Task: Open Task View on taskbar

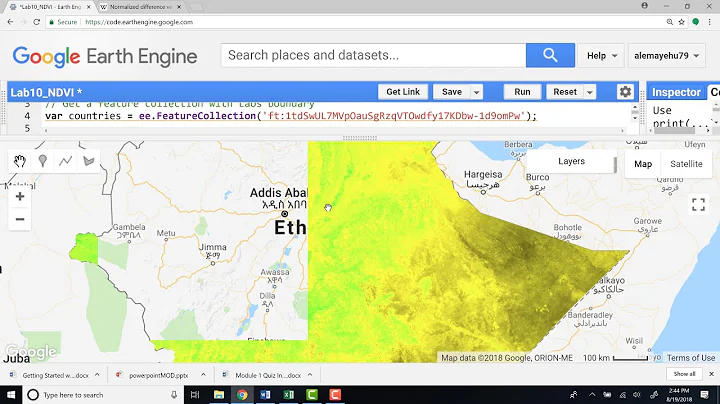Action: pyautogui.click(x=195, y=395)
